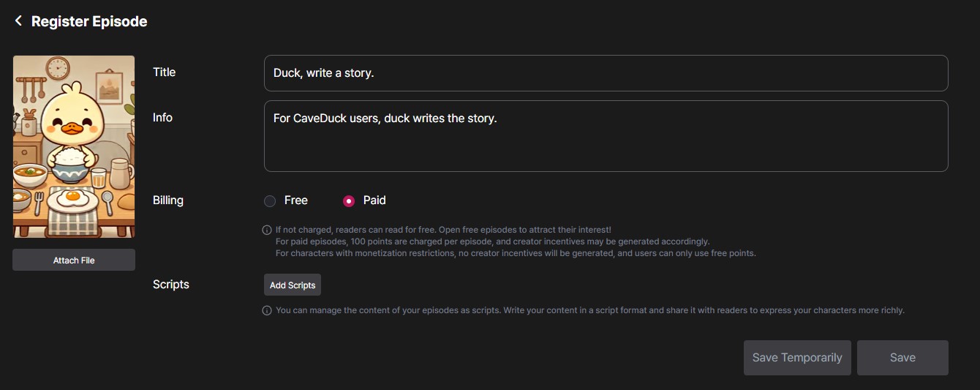Viewport: 980px width, 390px height.
Task: Click Save Temporarily button
Action: click(x=797, y=358)
